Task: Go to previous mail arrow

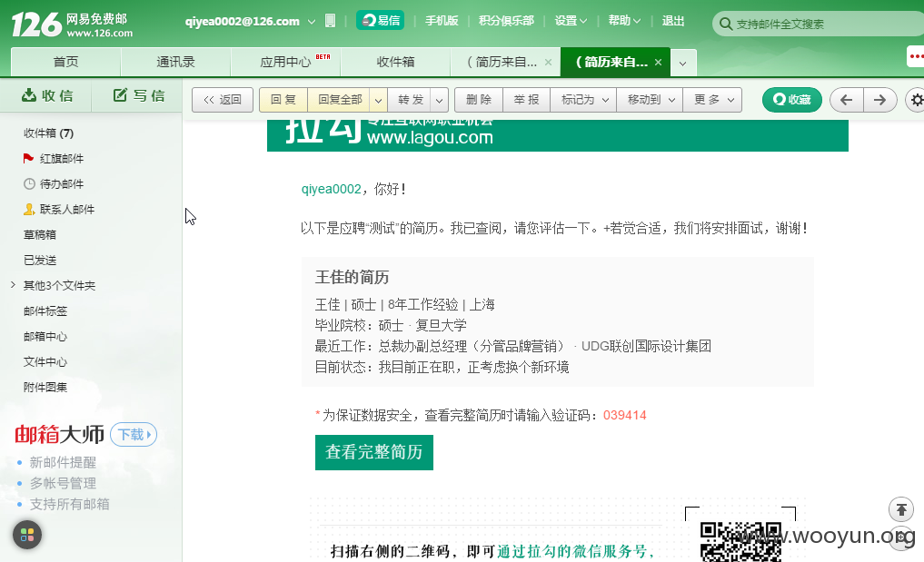Action: pos(846,100)
